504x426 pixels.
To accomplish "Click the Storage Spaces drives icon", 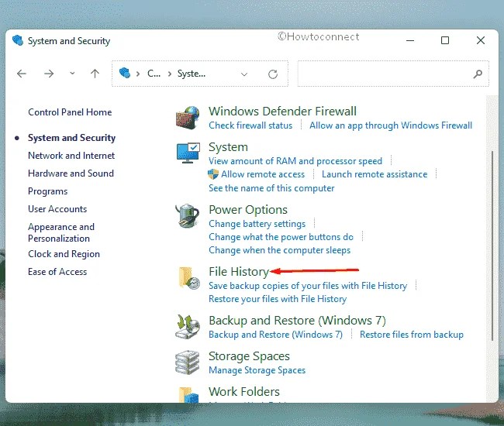I will pyautogui.click(x=188, y=362).
